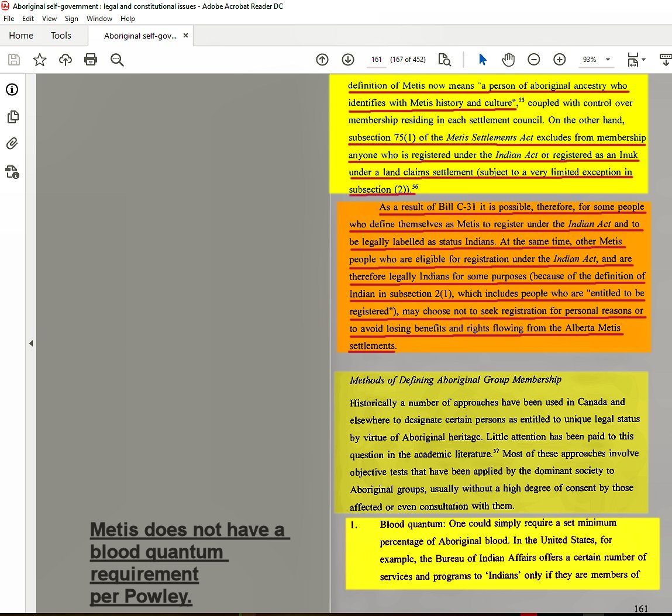Open the File menu
Viewport: 672px width, 616px height.
(9, 19)
